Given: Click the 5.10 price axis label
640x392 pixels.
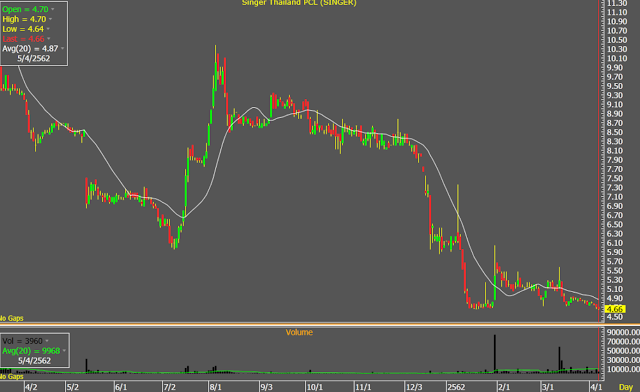Looking at the screenshot, I should click(615, 289).
